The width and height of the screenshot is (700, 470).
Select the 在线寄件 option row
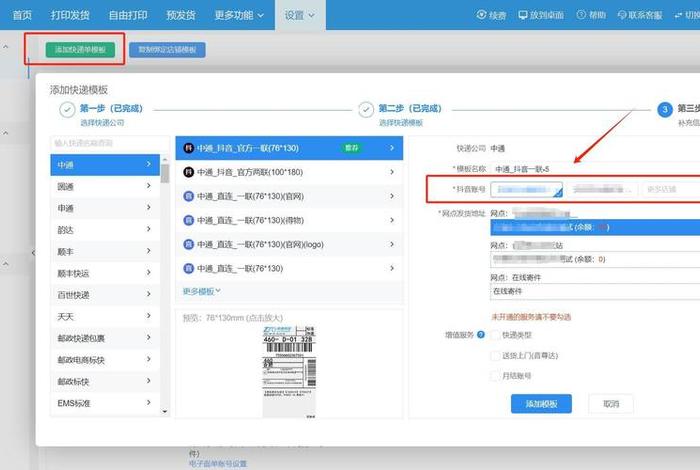pos(595,291)
